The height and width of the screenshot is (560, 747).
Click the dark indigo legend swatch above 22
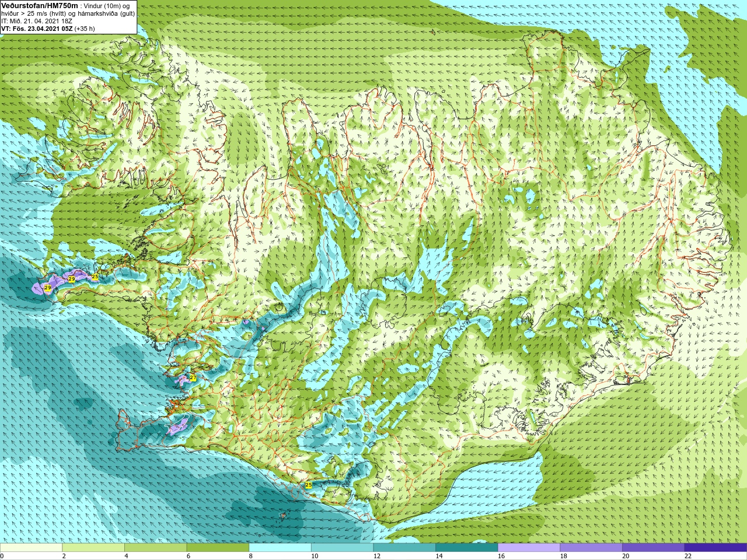click(x=715, y=548)
